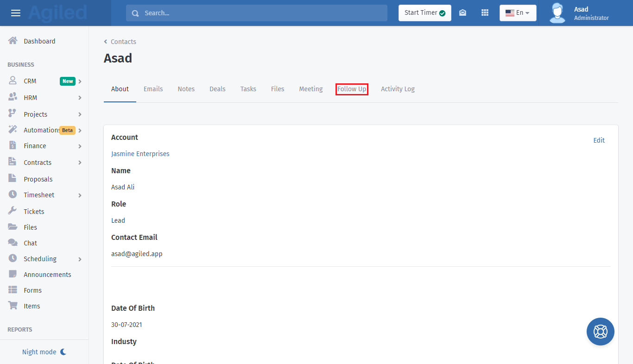Open Chat bubbles icon in sidebar
Image resolution: width=633 pixels, height=364 pixels.
point(13,243)
